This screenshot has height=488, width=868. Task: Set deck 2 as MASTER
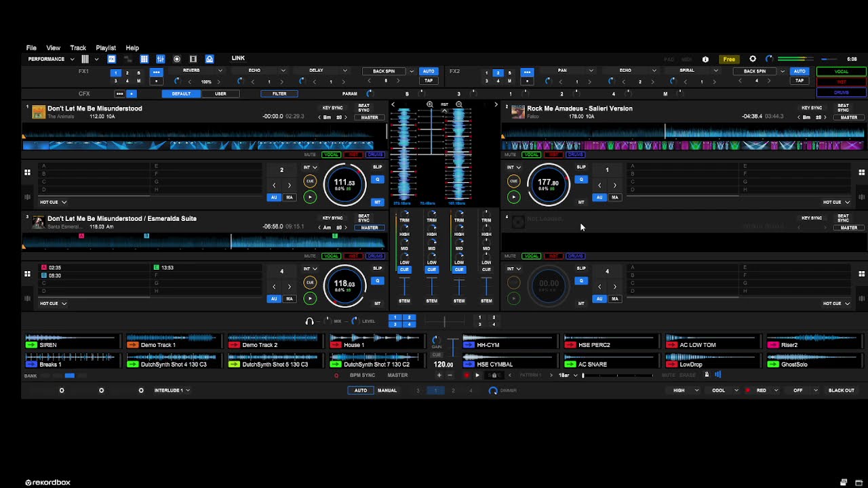(x=849, y=117)
